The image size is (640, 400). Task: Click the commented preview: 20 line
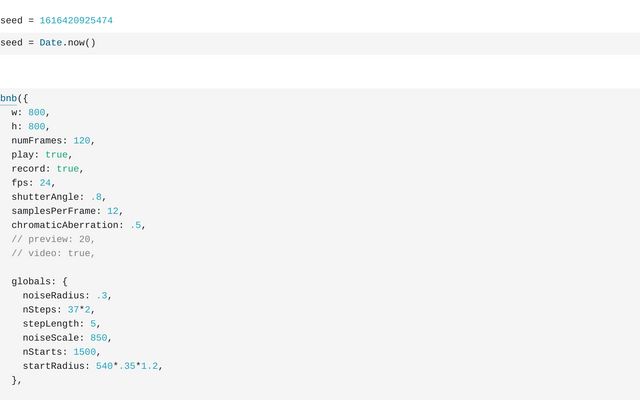pyautogui.click(x=53, y=239)
